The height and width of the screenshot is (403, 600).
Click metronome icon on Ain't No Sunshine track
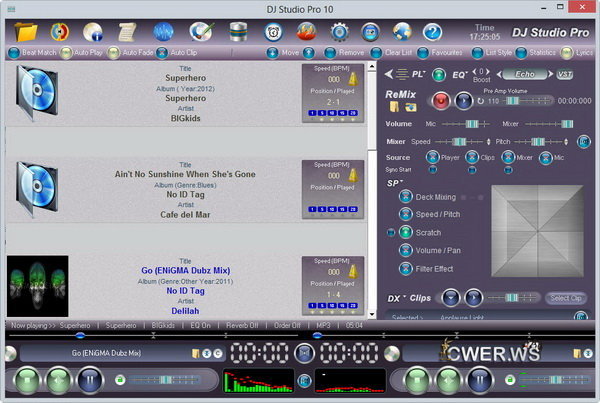point(353,175)
